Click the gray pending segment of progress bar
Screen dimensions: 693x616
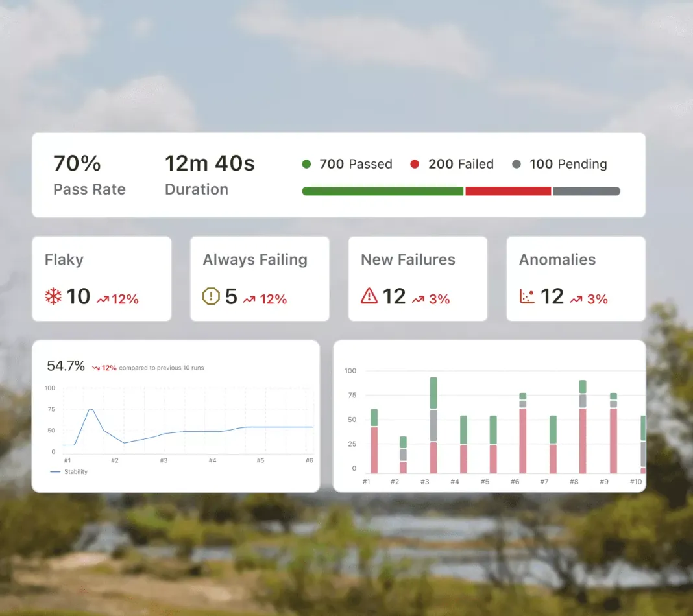[x=587, y=191]
